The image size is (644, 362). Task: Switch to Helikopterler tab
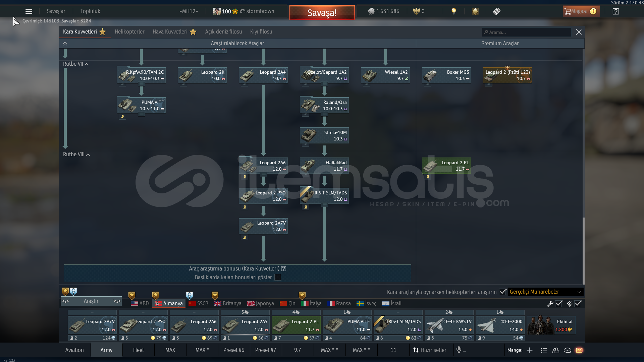point(129,32)
